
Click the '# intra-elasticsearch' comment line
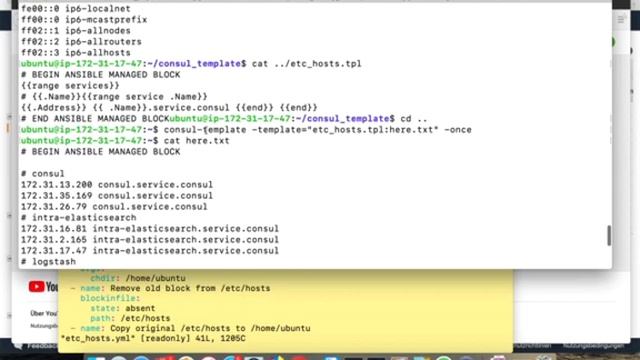point(78,218)
